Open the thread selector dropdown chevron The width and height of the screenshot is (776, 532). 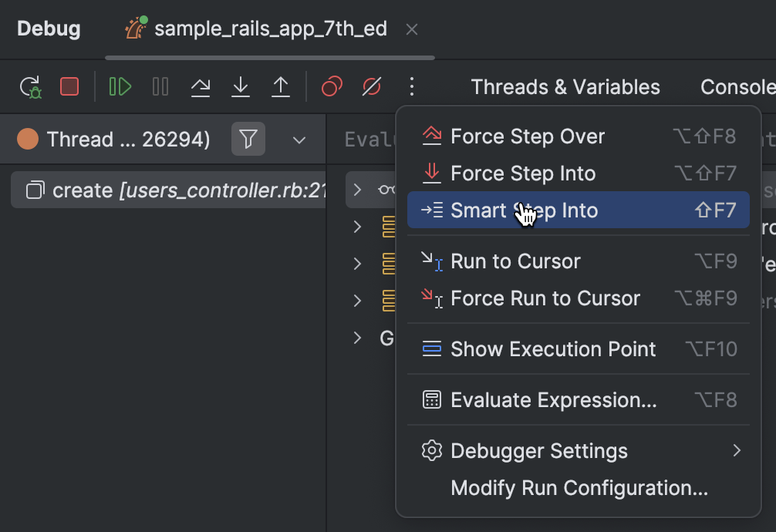[299, 140]
